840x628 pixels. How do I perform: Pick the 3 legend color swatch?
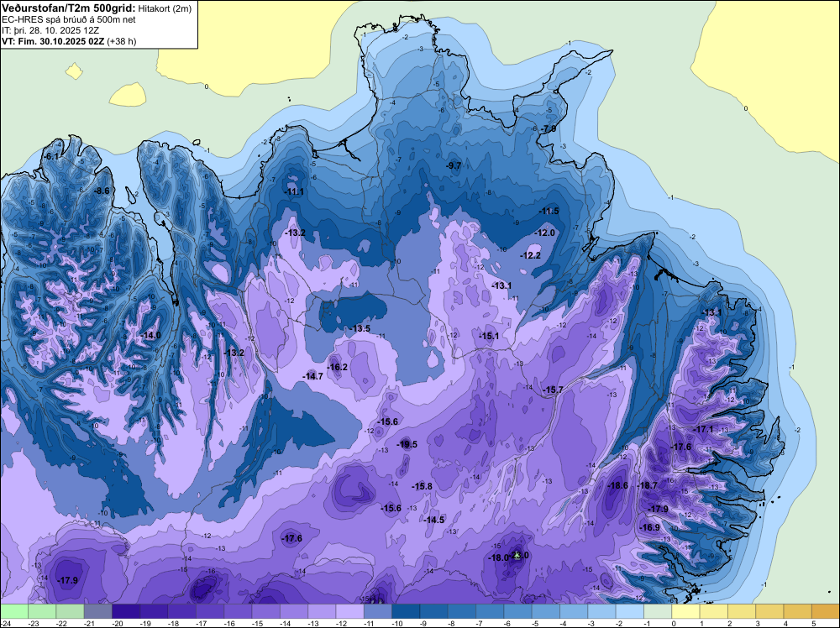pos(769,611)
